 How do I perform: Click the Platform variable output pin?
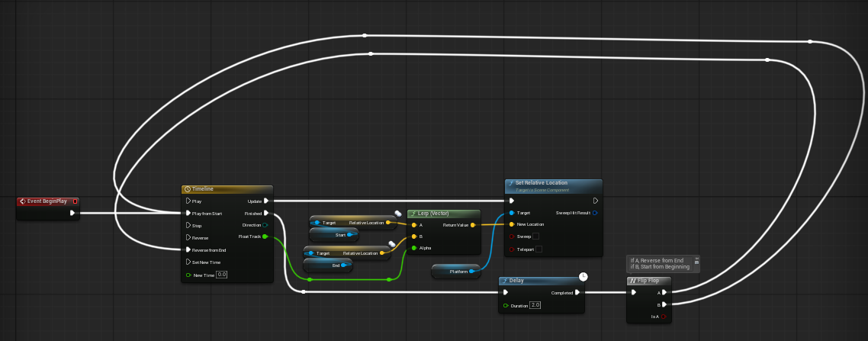click(x=471, y=272)
